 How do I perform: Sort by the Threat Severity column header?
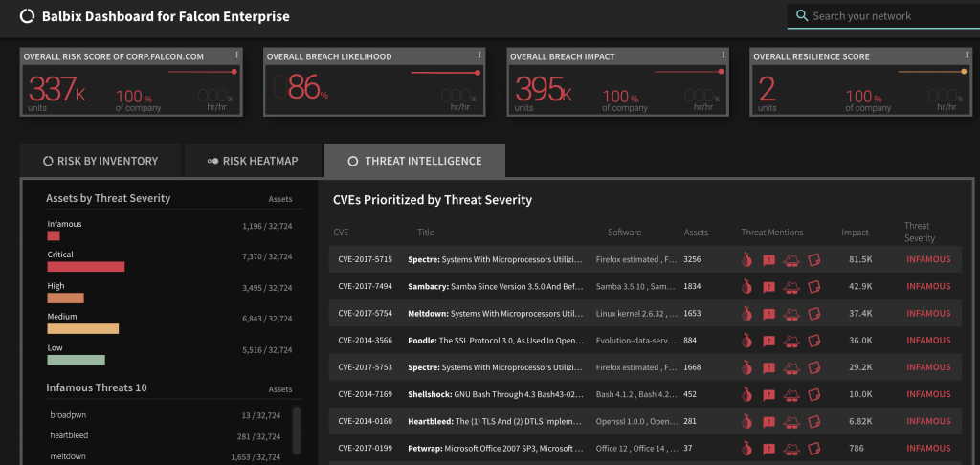tap(920, 232)
